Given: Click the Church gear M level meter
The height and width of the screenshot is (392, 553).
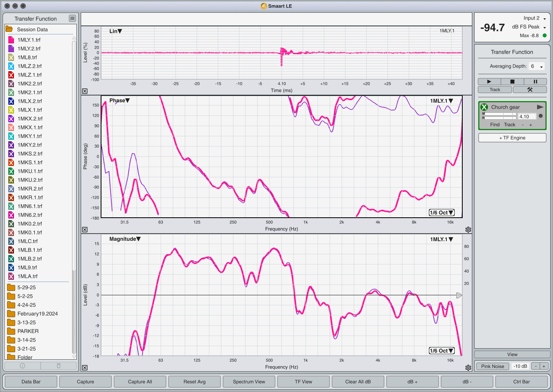Looking at the screenshot, I should click(x=500, y=114).
